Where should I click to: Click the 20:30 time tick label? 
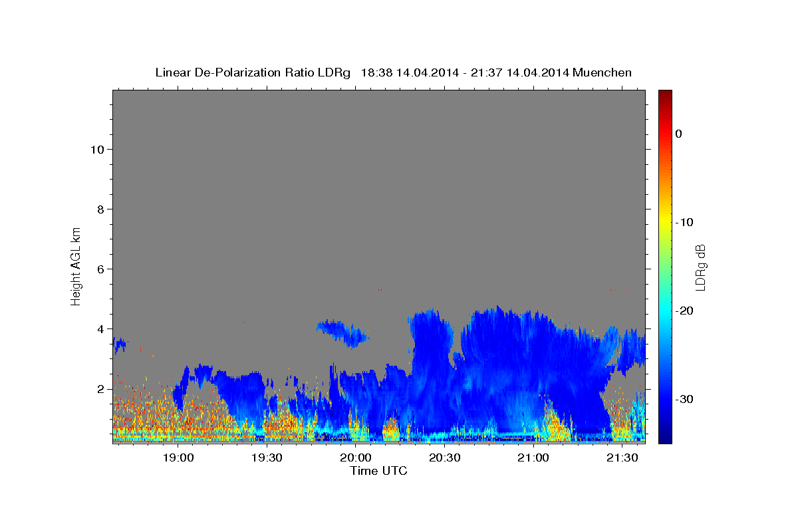click(x=444, y=458)
